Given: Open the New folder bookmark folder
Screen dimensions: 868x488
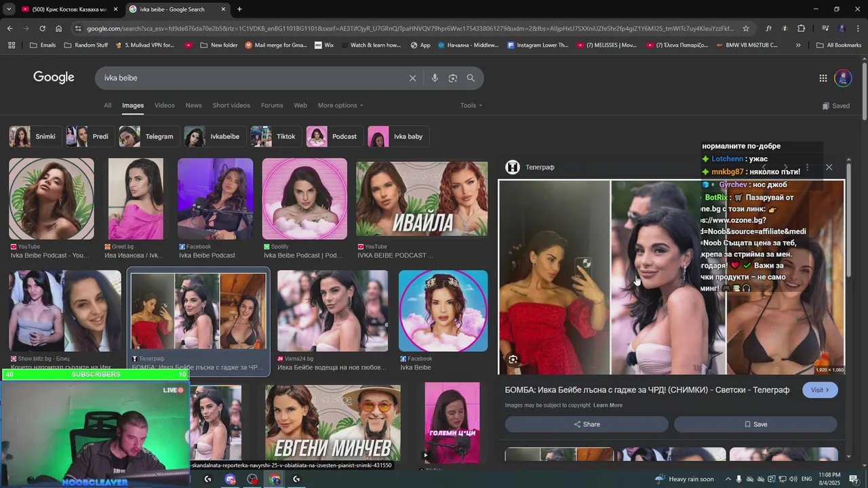Looking at the screenshot, I should [219, 45].
